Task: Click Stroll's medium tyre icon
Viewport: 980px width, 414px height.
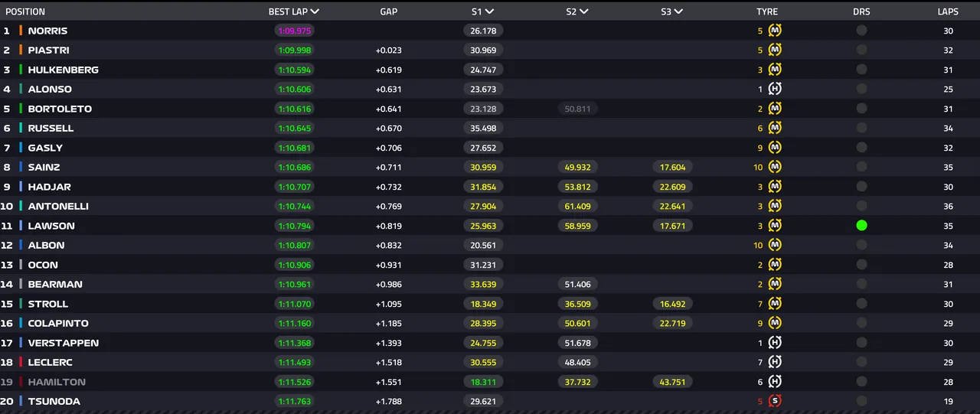Action: pos(775,304)
